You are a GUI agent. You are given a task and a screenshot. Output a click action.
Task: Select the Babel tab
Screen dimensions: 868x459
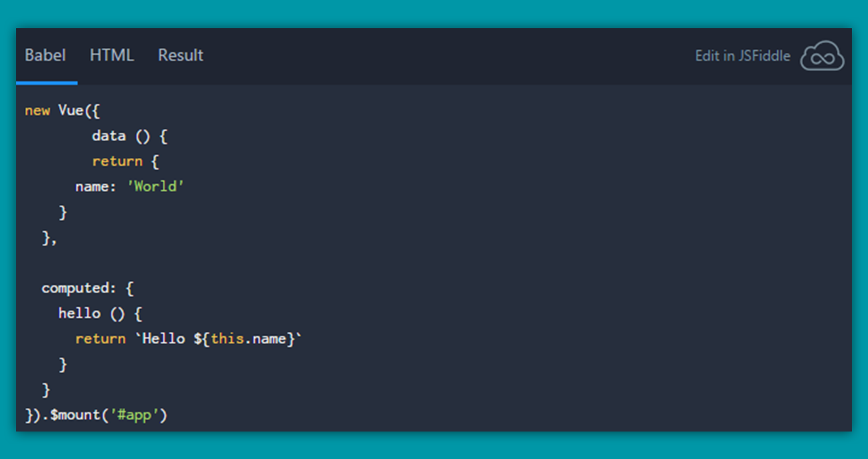click(45, 56)
